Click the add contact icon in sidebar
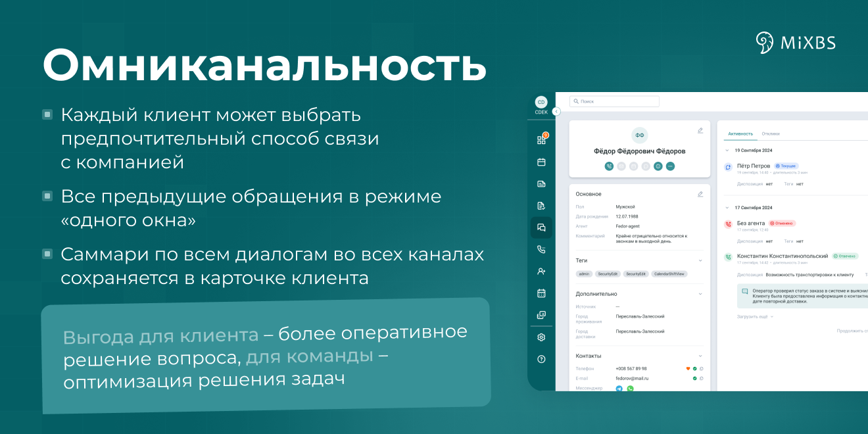868x434 pixels. click(x=541, y=271)
